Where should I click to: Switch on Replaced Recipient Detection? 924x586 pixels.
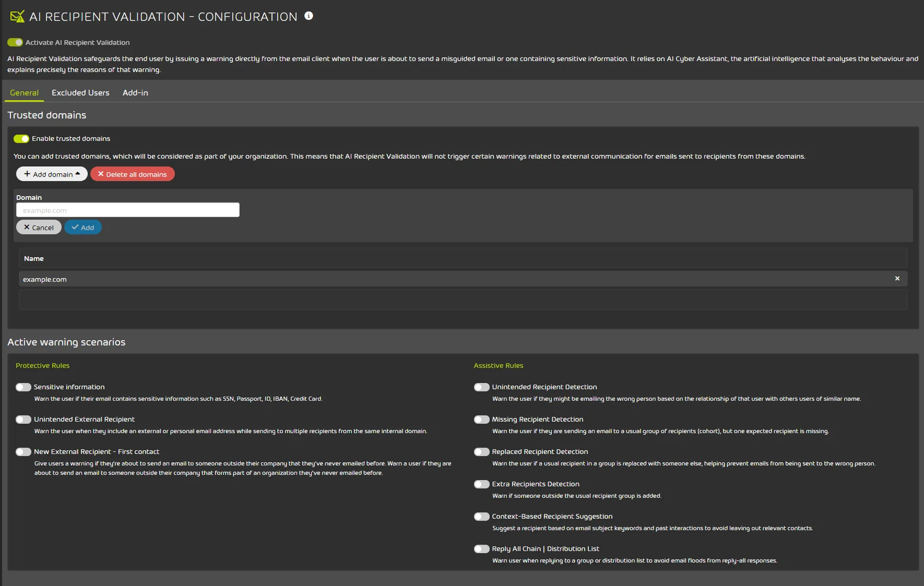click(x=481, y=452)
